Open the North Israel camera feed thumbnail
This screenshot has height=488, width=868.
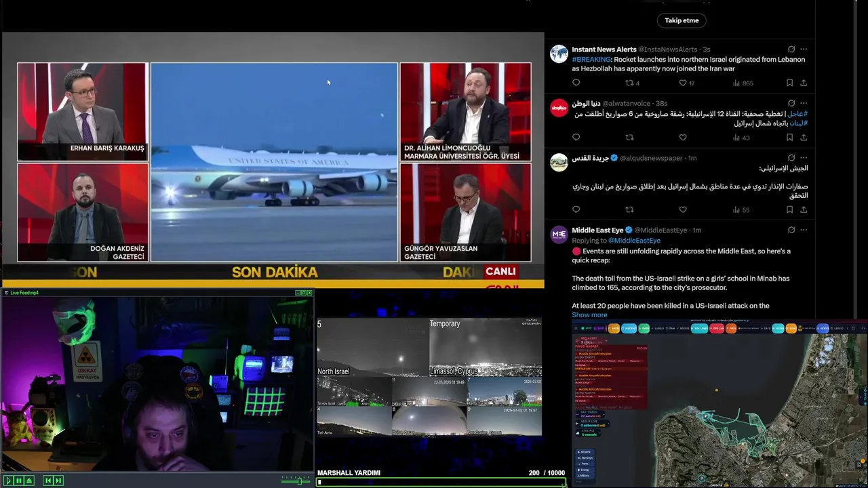(x=372, y=347)
